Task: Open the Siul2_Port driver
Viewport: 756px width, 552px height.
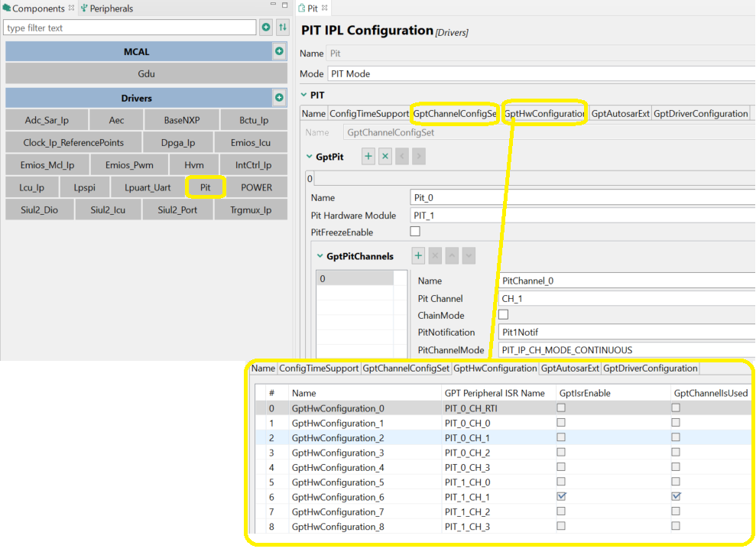Action: coord(177,209)
